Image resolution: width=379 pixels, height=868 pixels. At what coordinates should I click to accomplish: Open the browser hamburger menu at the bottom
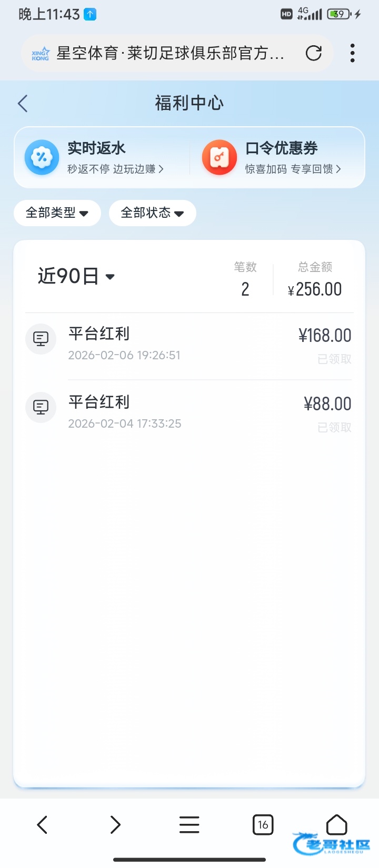(189, 825)
